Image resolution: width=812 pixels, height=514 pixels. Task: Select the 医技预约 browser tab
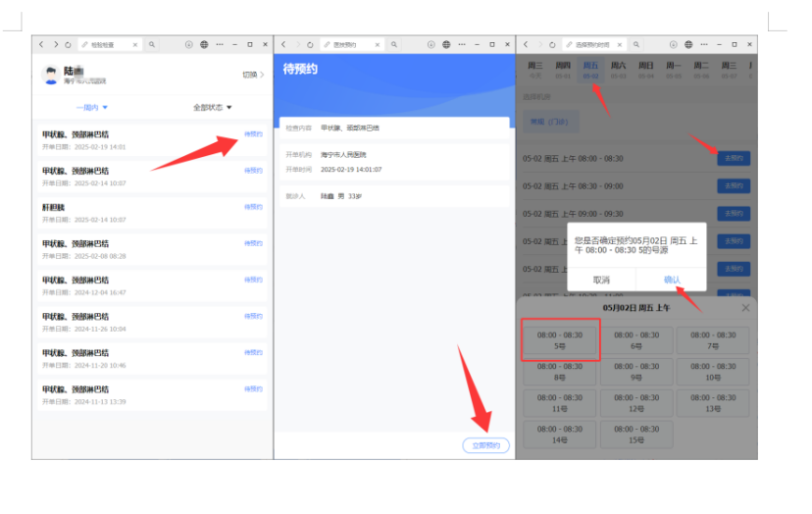tap(352, 45)
